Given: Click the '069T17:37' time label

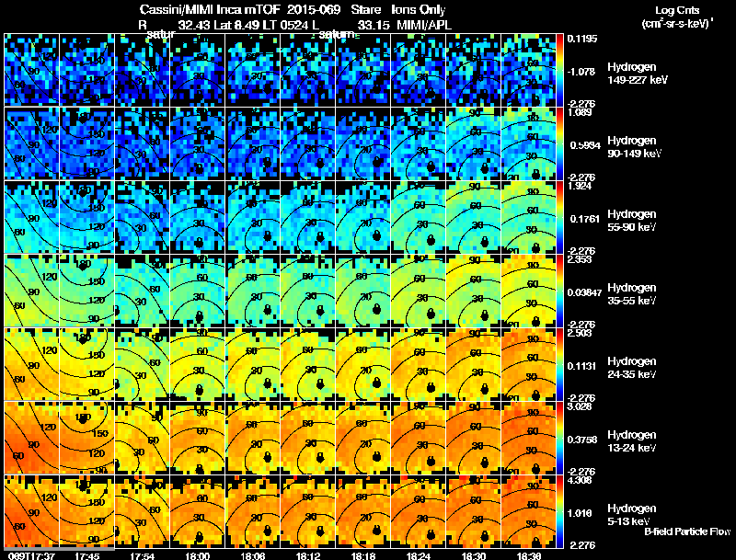Looking at the screenshot, I should (x=31, y=555).
